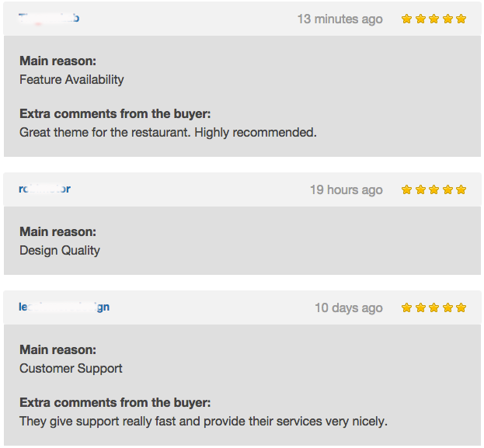The height and width of the screenshot is (448, 484).
Task: Open reviewer profile of 13 minutes ago review
Action: (x=49, y=18)
